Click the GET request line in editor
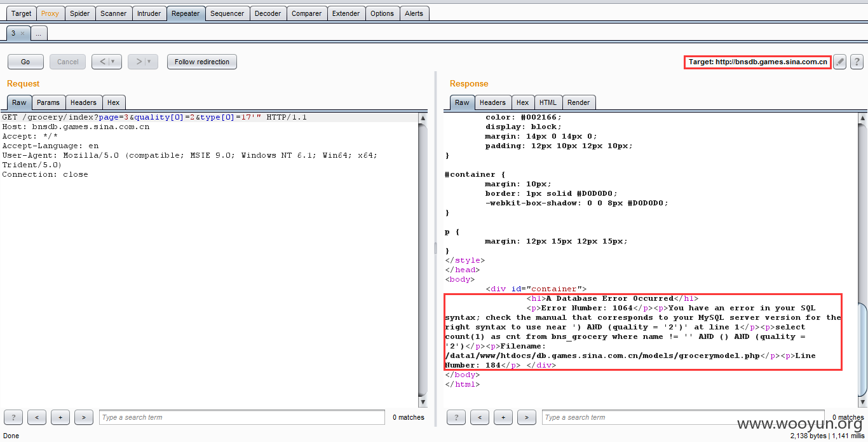 click(x=154, y=117)
